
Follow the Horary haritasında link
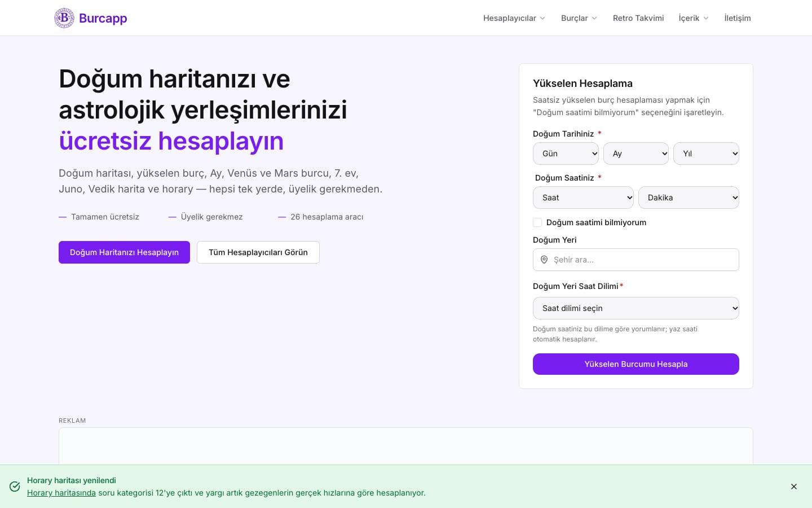61,493
